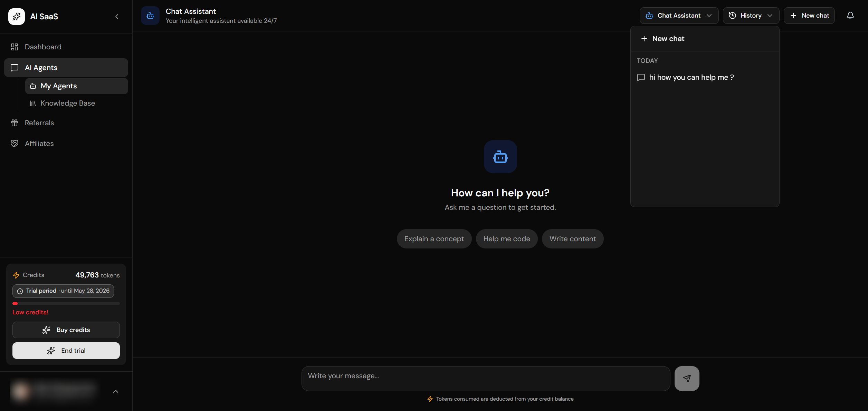Open My Agents submenu item
Image resolution: width=868 pixels, height=411 pixels.
coord(76,86)
